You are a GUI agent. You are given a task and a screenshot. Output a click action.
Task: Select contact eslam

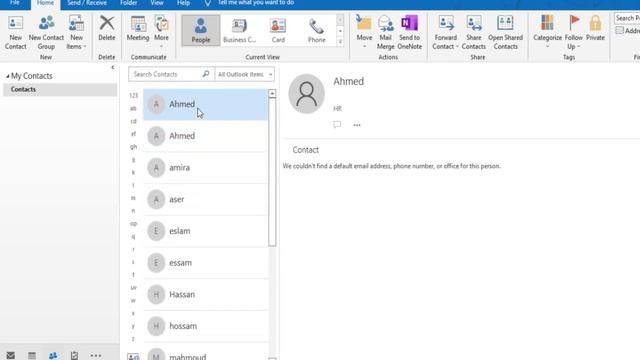[x=205, y=231]
